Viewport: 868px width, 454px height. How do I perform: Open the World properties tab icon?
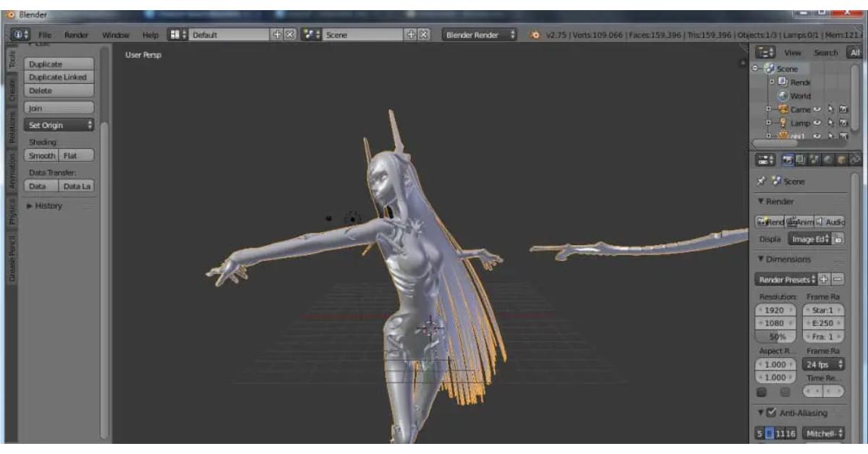pos(827,160)
